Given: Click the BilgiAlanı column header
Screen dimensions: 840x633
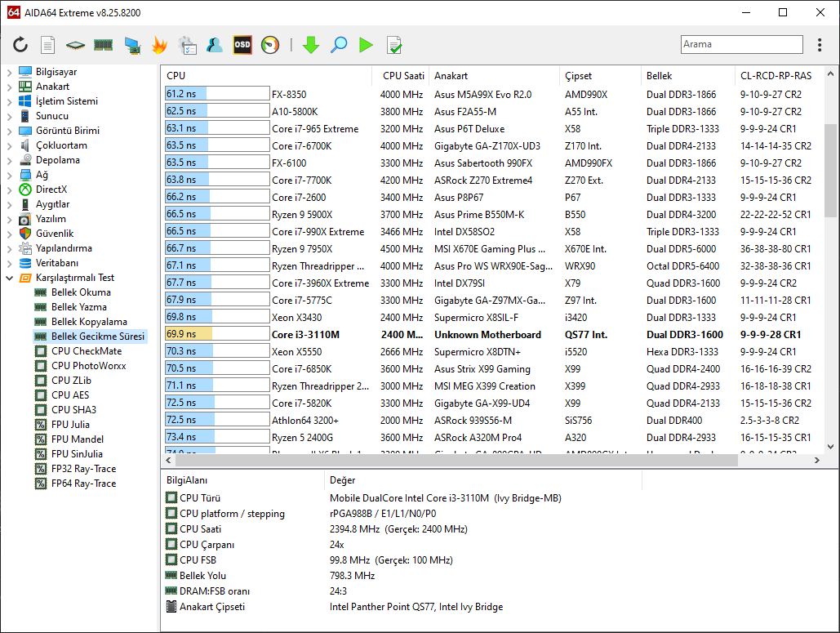Looking at the screenshot, I should coord(242,480).
